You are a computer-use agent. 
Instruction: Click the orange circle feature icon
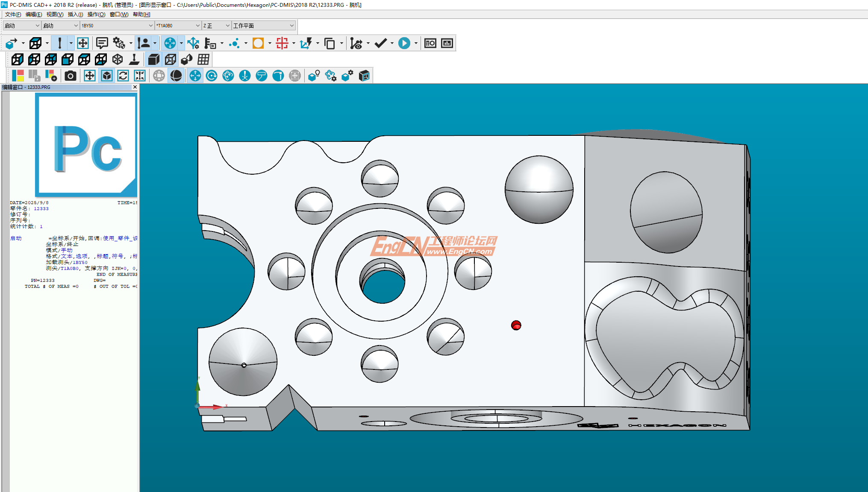pos(258,43)
